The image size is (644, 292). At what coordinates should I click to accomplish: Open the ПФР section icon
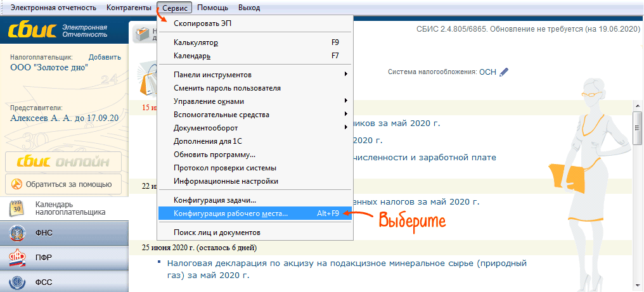coord(17,258)
